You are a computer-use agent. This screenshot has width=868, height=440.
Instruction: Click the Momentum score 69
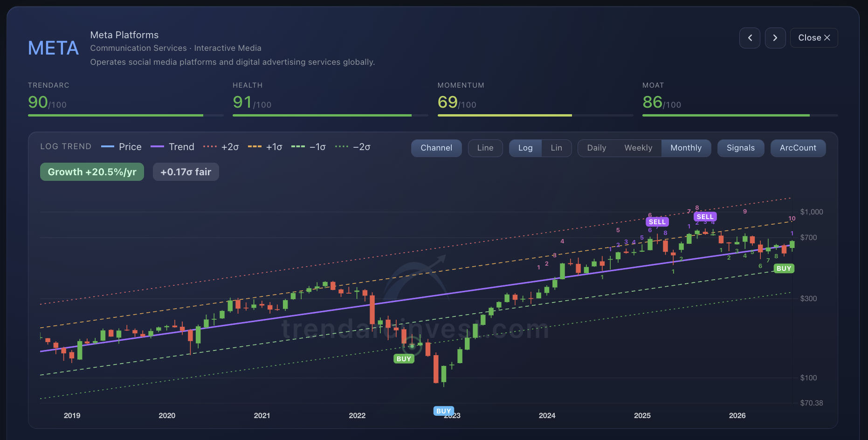(x=448, y=102)
